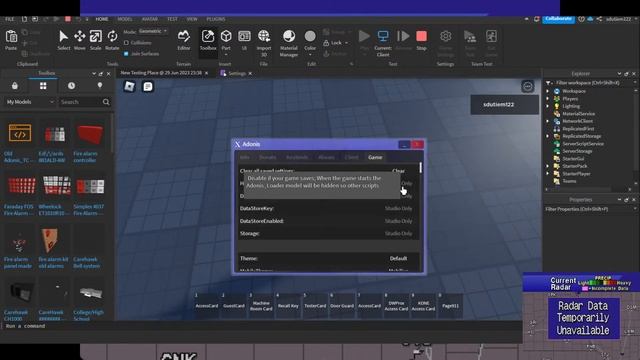Toggle the Join Surfaces checkbox
The image size is (640, 360).
tap(126, 53)
